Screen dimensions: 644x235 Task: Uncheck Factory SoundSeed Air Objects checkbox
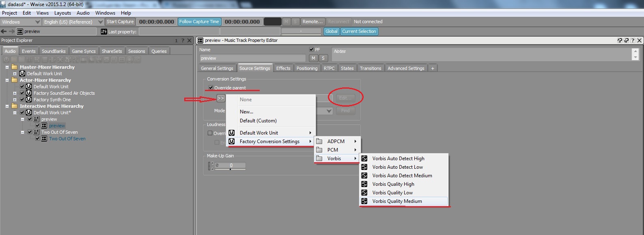(22, 93)
